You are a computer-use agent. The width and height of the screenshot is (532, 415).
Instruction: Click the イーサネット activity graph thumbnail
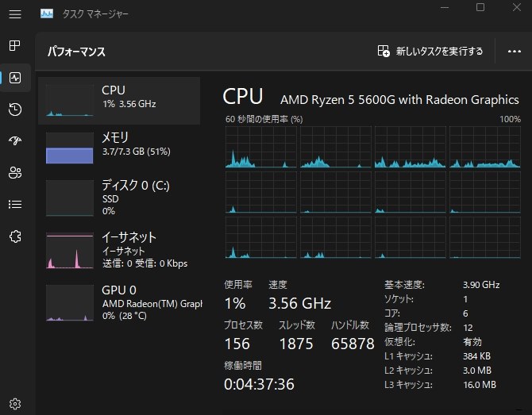69,251
